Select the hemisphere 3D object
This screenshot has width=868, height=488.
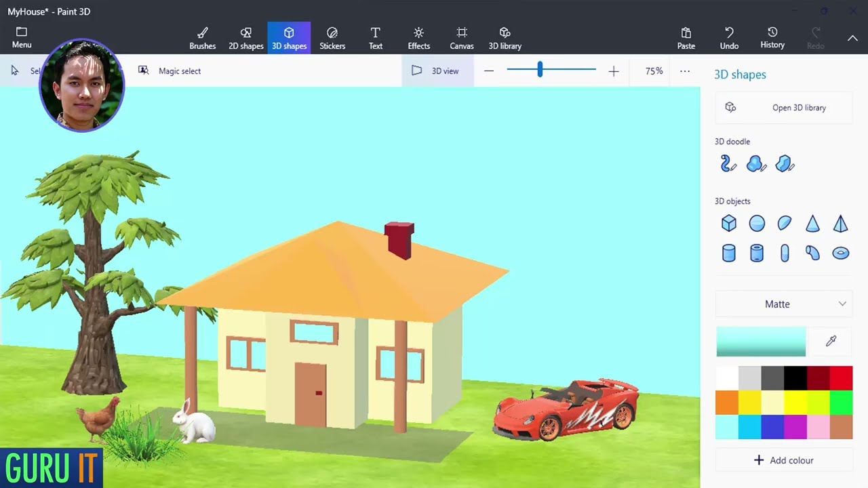click(785, 223)
